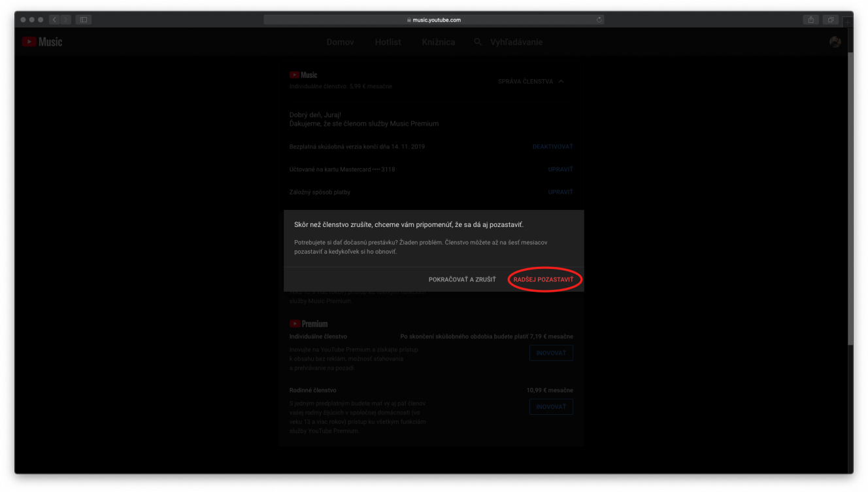The width and height of the screenshot is (868, 492).
Task: Click the YouTube Music heading in the membership card
Action: 303,75
